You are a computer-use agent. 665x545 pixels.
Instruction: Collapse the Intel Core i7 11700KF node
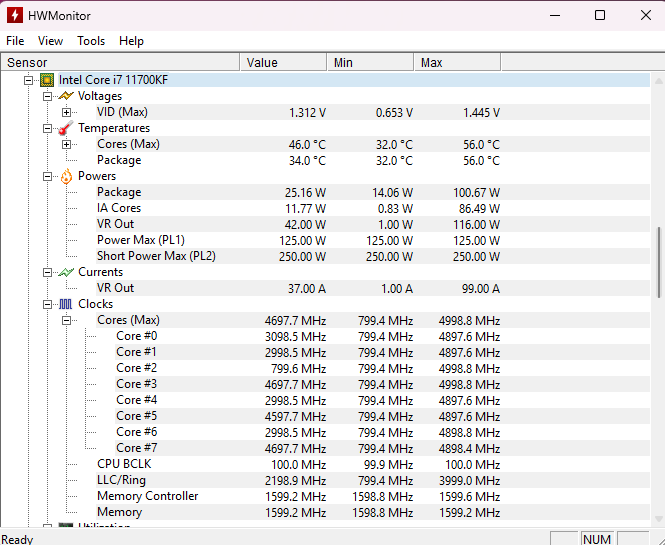click(x=29, y=80)
